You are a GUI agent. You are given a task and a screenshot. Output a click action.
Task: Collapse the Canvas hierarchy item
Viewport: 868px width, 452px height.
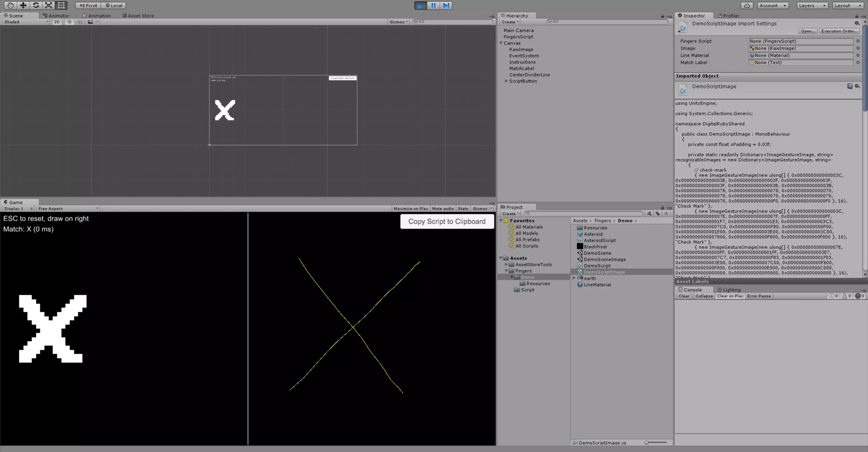click(501, 43)
